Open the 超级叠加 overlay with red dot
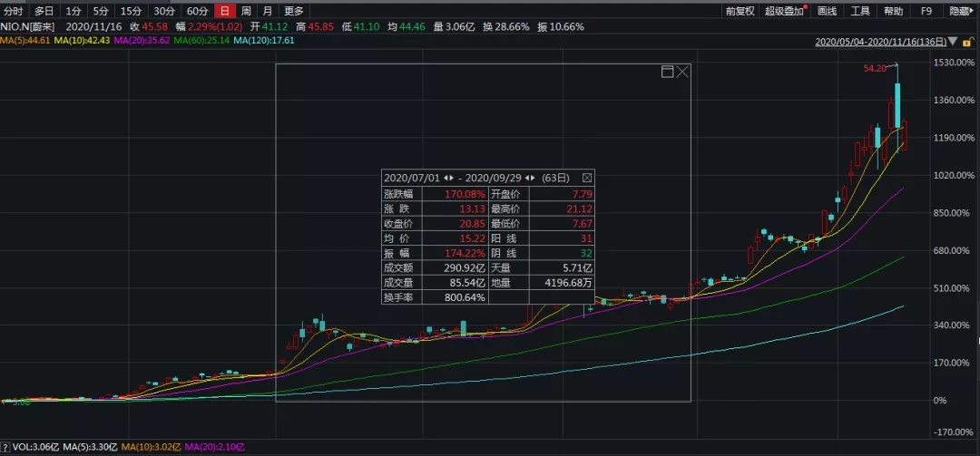 pyautogui.click(x=786, y=11)
